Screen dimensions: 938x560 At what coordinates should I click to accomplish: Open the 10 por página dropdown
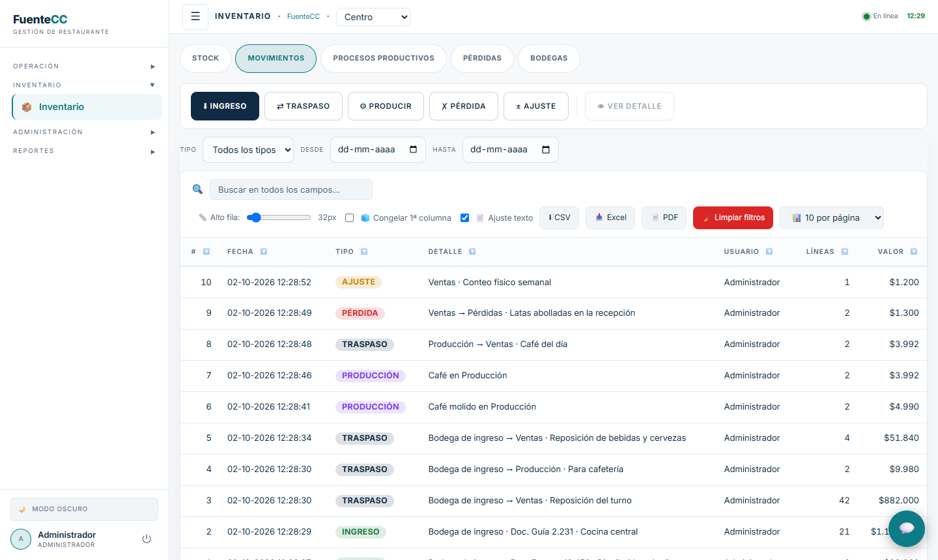pos(832,217)
